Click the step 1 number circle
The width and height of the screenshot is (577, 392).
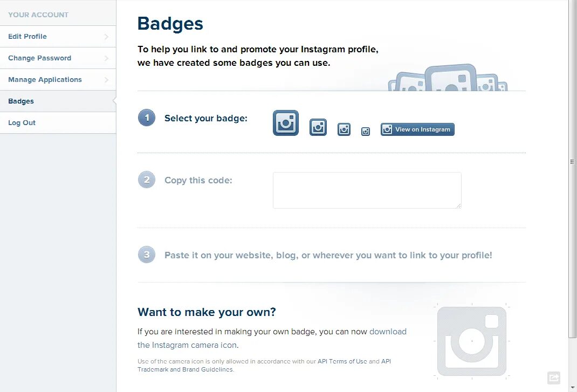coord(147,118)
